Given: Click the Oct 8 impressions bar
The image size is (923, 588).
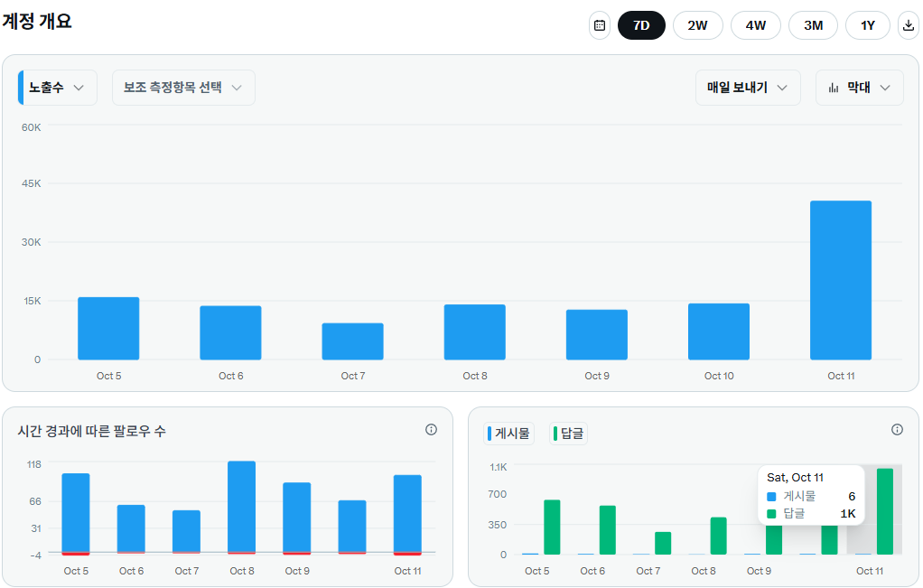Looking at the screenshot, I should coord(474,332).
